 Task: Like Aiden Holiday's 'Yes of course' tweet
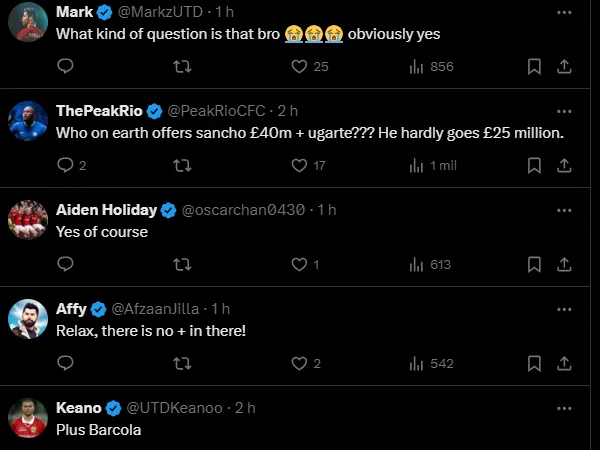[298, 264]
